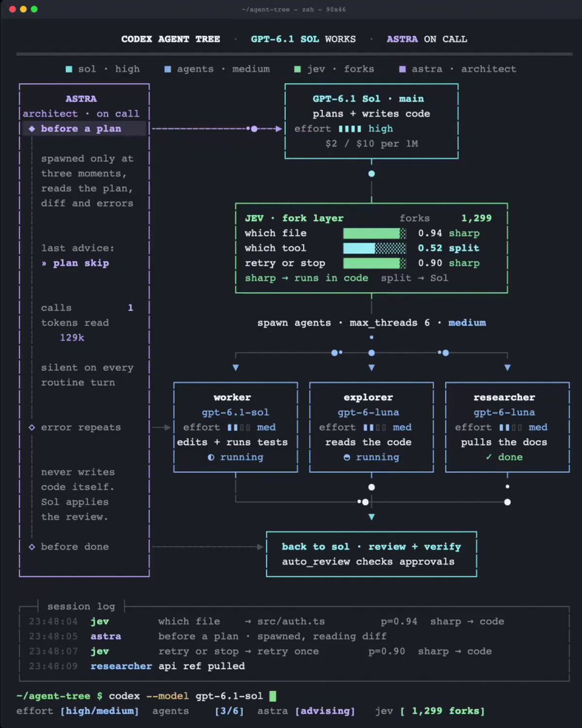Click the blue square for "agents · medium" legend
Viewport: 582px width, 728px height.
[167, 69]
